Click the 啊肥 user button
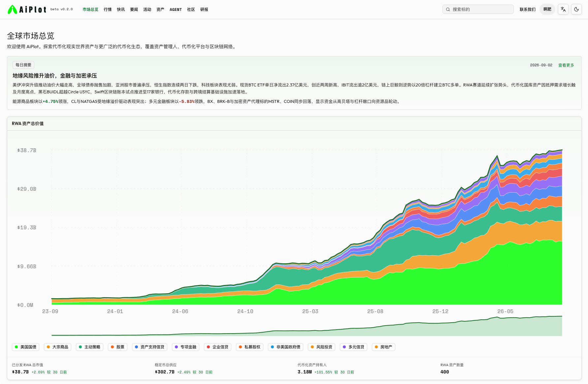Viewport: 588px width, 384px height. [547, 9]
